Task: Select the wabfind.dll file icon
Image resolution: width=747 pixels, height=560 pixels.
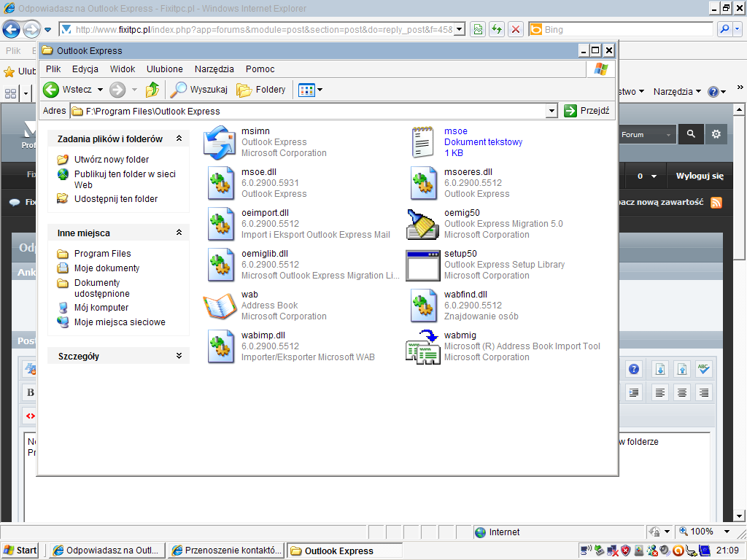Action: [424, 306]
